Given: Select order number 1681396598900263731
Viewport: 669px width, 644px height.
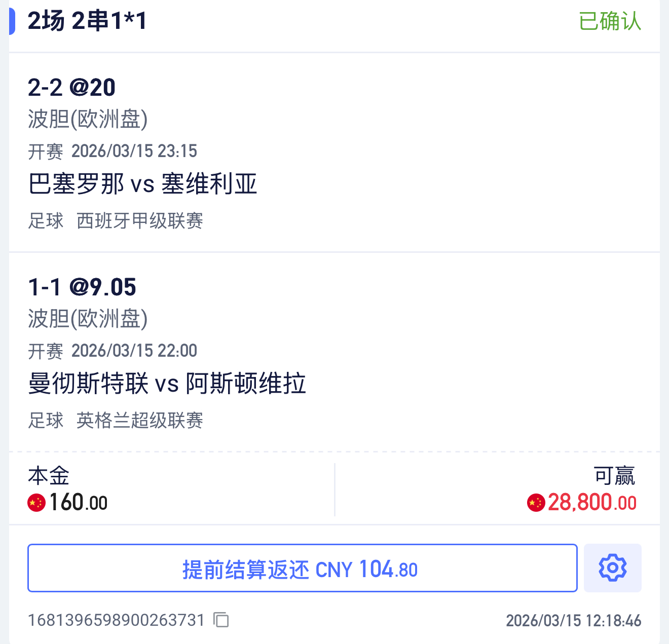Looking at the screenshot, I should [x=116, y=620].
